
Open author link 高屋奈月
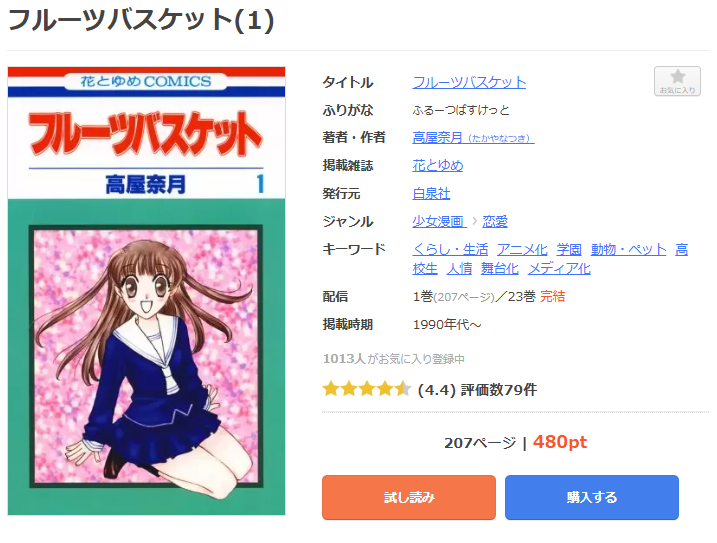(x=473, y=137)
